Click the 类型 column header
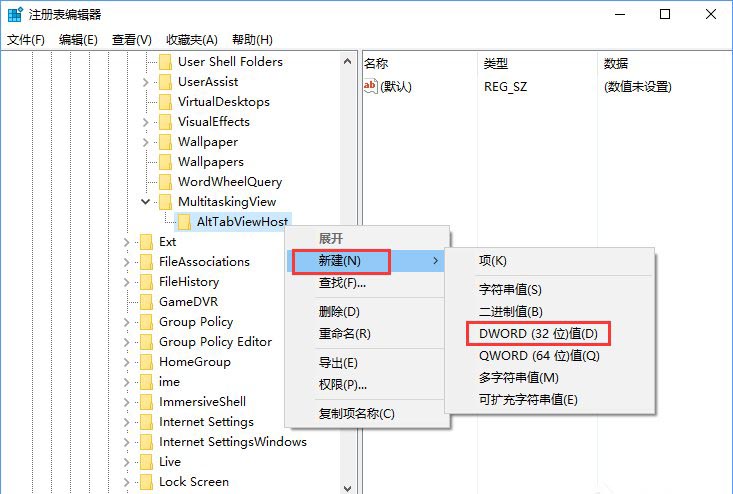 tap(496, 64)
